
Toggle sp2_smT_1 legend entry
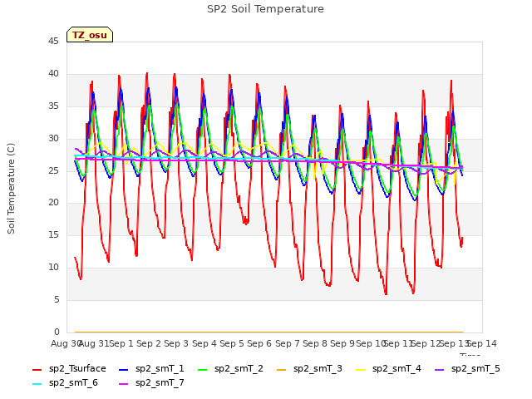click(x=151, y=369)
